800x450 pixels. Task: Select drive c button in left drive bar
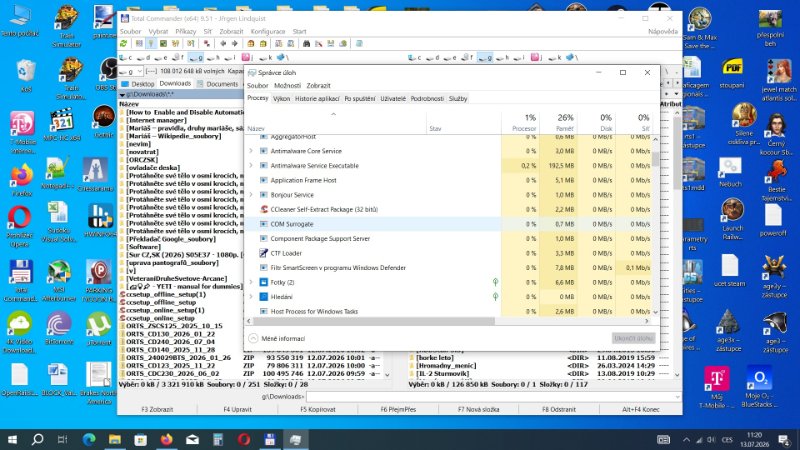(x=126, y=58)
